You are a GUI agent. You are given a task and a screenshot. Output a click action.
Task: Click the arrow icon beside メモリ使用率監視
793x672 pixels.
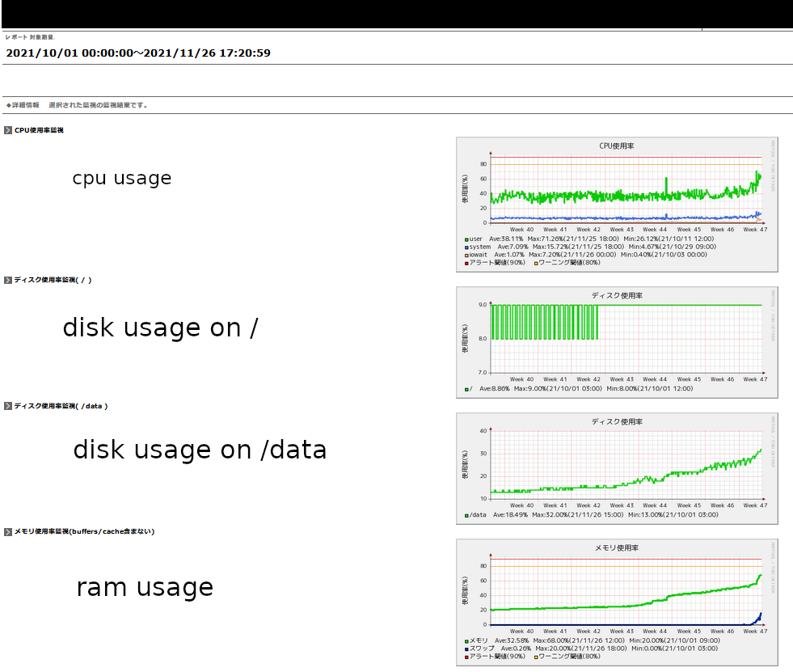(x=8, y=532)
